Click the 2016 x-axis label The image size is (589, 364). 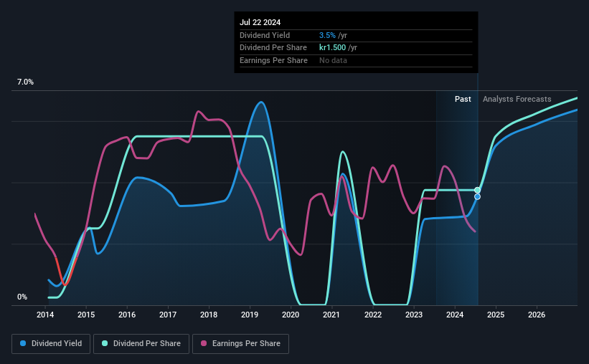click(127, 315)
